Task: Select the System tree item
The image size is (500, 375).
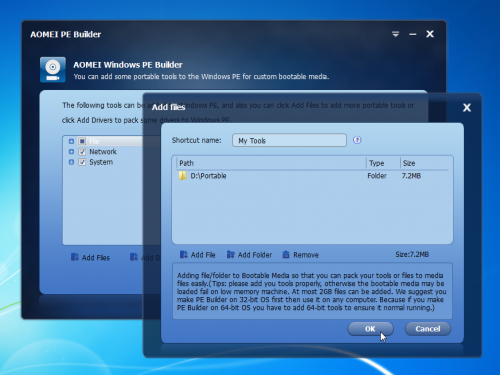Action: 101,162
